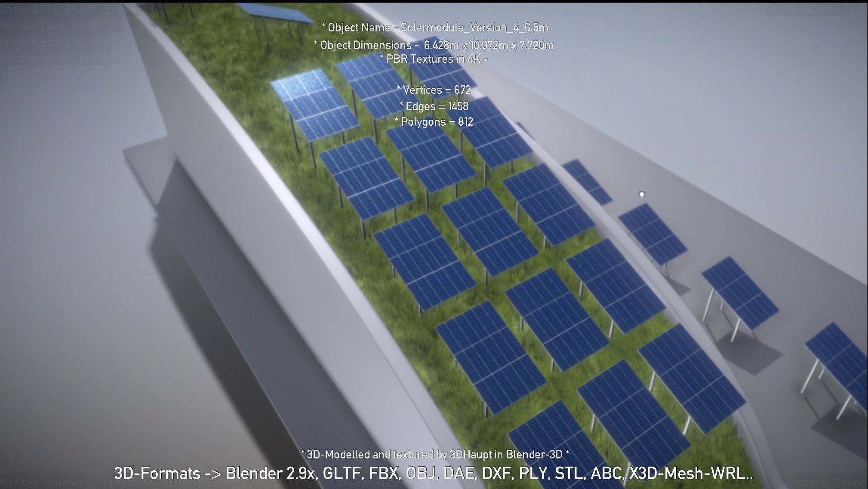Screen dimensions: 868x489
Task: Click the faint 'Strip 3DHaupt' stamp
Action: pyautogui.click(x=809, y=9)
